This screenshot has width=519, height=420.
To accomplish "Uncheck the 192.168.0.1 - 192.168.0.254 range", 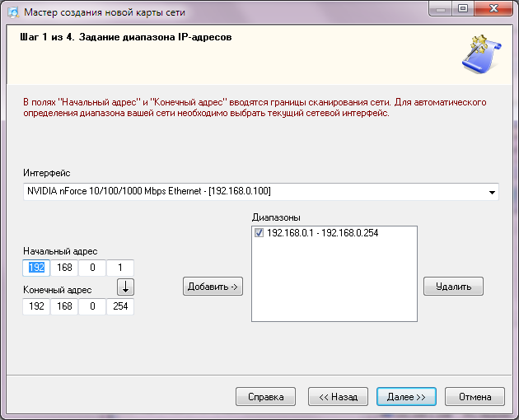I will [259, 233].
